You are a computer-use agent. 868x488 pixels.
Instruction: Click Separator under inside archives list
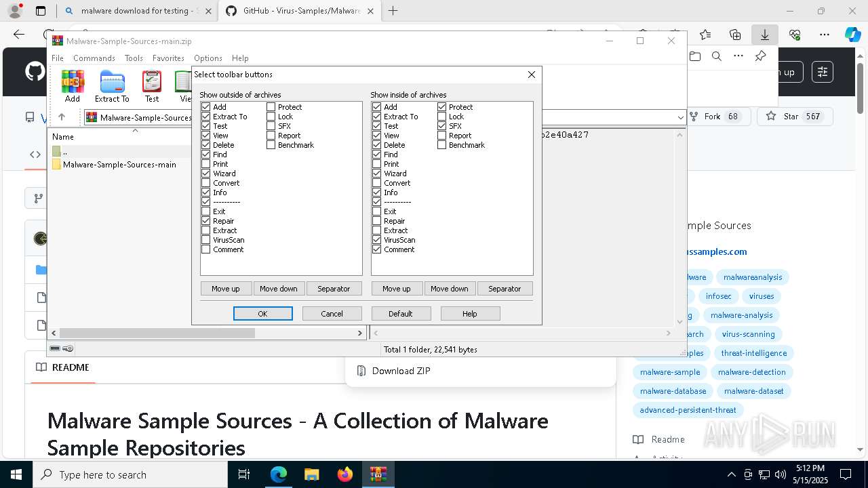[505, 289]
